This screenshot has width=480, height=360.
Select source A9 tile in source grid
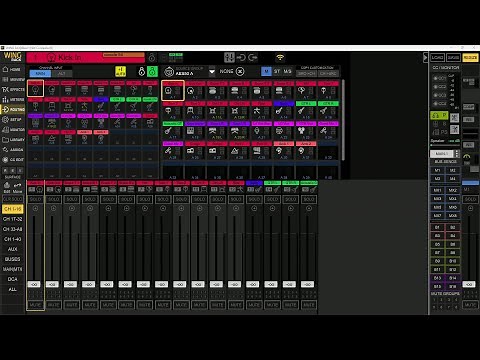[x=173, y=111]
